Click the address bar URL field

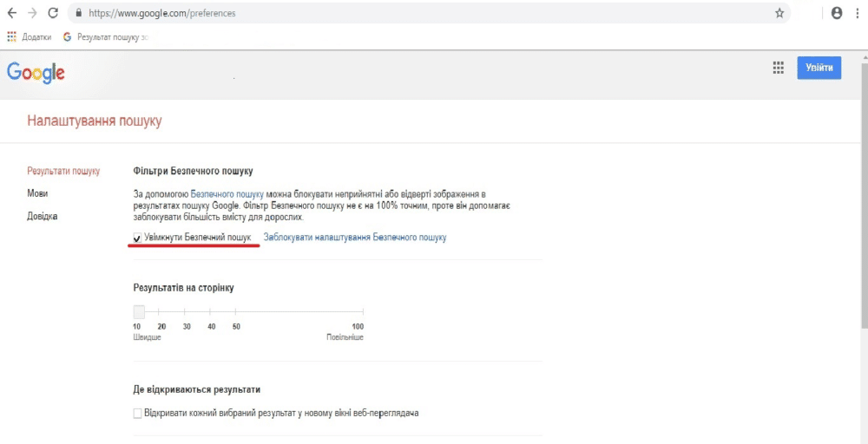point(417,14)
